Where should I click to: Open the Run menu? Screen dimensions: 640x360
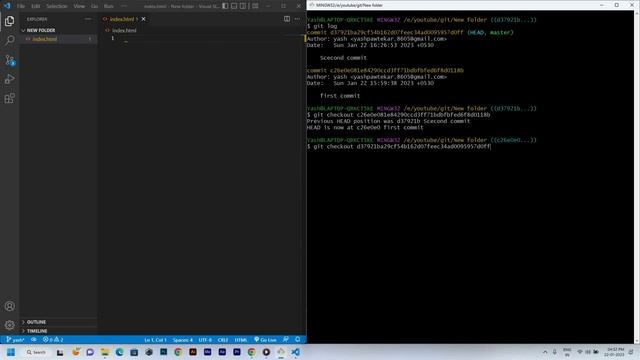click(109, 6)
